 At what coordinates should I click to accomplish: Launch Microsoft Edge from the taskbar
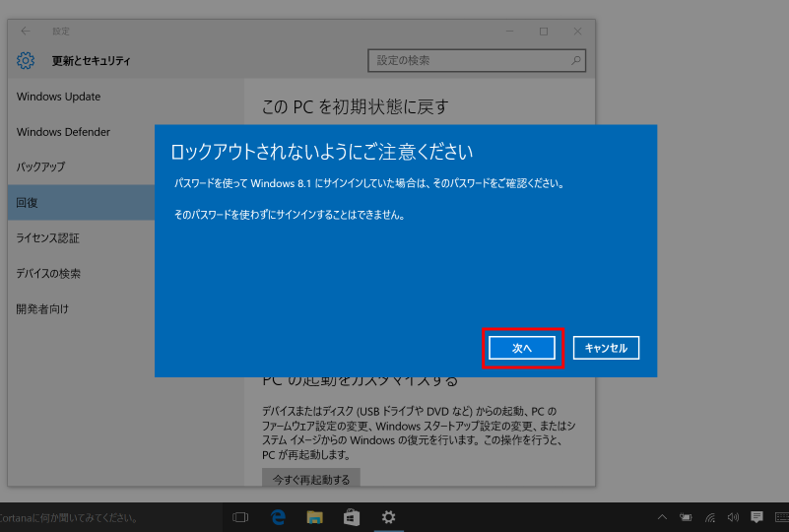(278, 517)
